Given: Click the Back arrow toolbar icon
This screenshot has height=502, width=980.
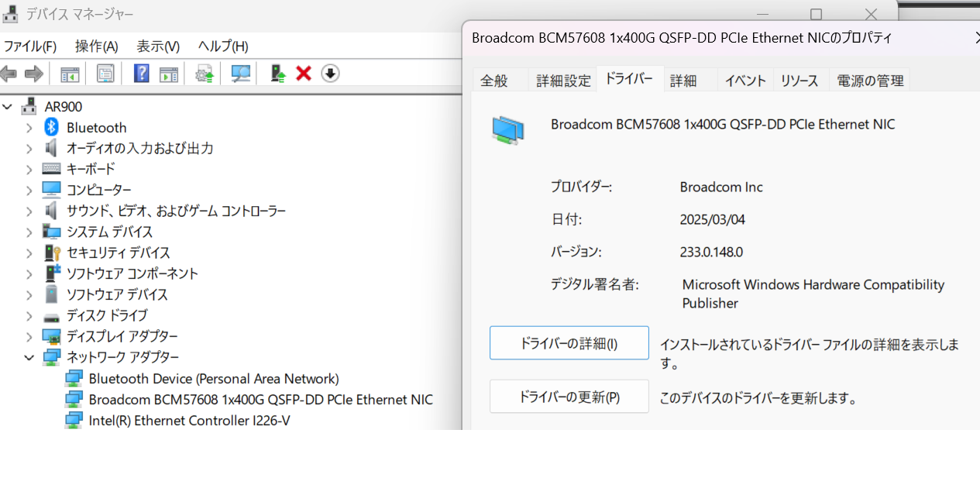Looking at the screenshot, I should pos(9,74).
